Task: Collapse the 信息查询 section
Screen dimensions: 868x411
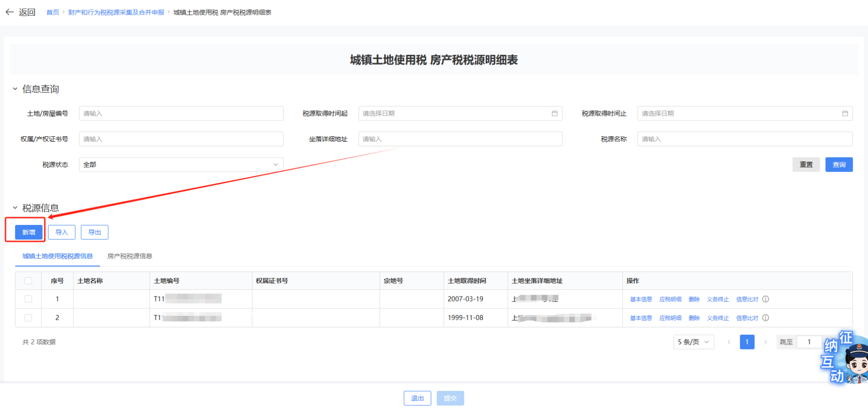Action: [x=15, y=89]
